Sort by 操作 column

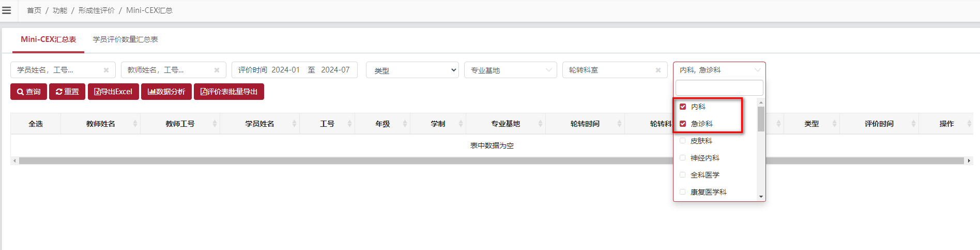pyautogui.click(x=946, y=124)
